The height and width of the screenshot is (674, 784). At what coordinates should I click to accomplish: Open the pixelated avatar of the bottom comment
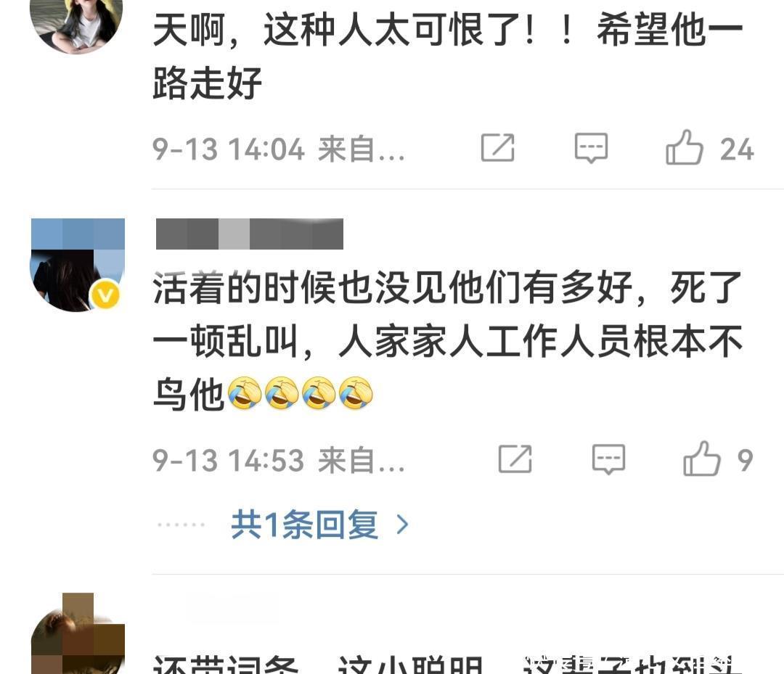[78, 633]
